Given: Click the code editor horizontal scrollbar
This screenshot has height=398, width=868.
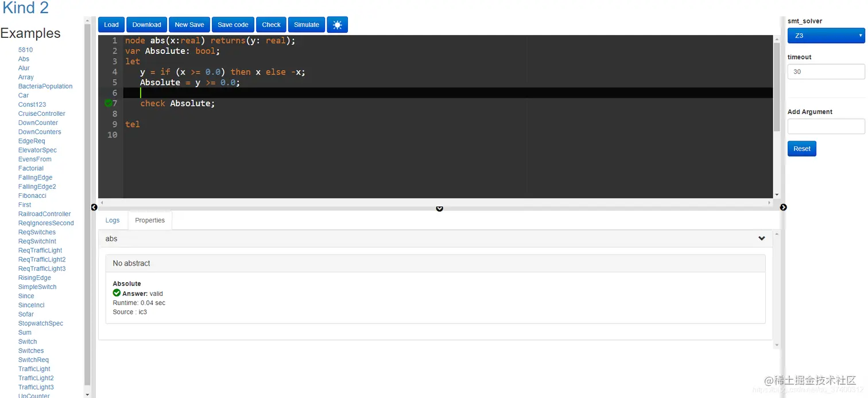Looking at the screenshot, I should (x=435, y=202).
